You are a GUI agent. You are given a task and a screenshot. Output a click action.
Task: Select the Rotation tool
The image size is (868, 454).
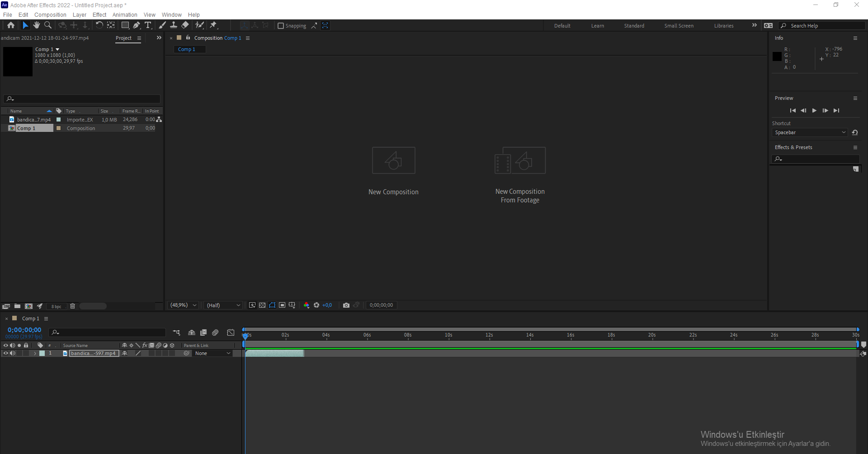point(99,25)
